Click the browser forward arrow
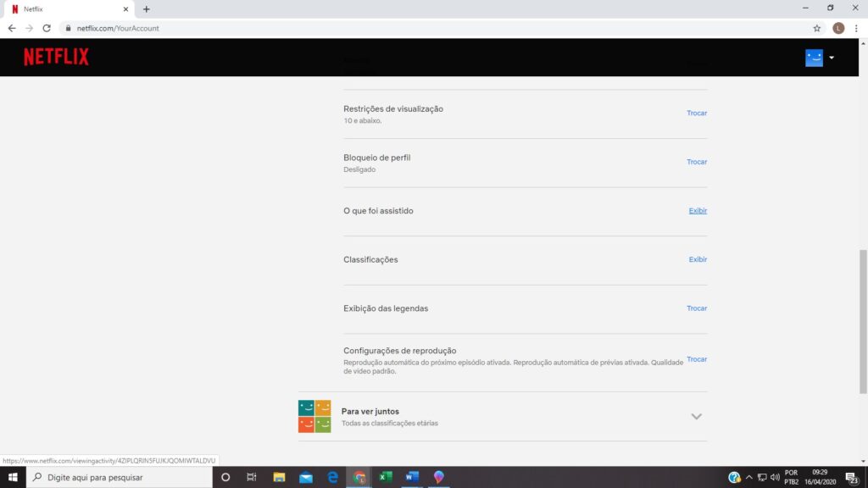Screen dimensions: 868x488 point(30,28)
